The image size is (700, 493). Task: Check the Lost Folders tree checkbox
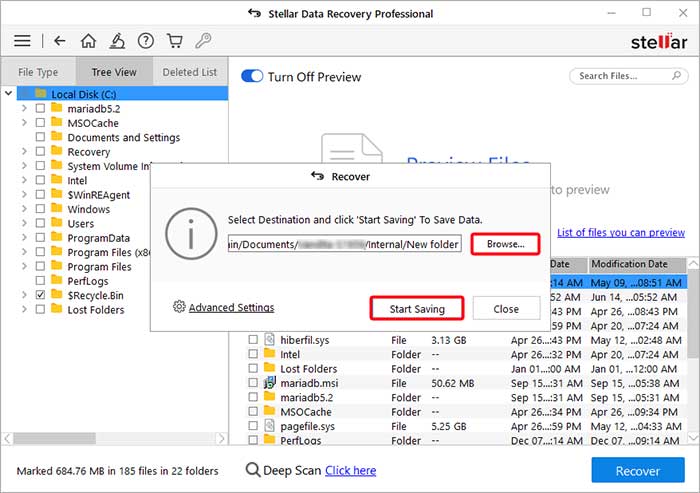point(40,309)
